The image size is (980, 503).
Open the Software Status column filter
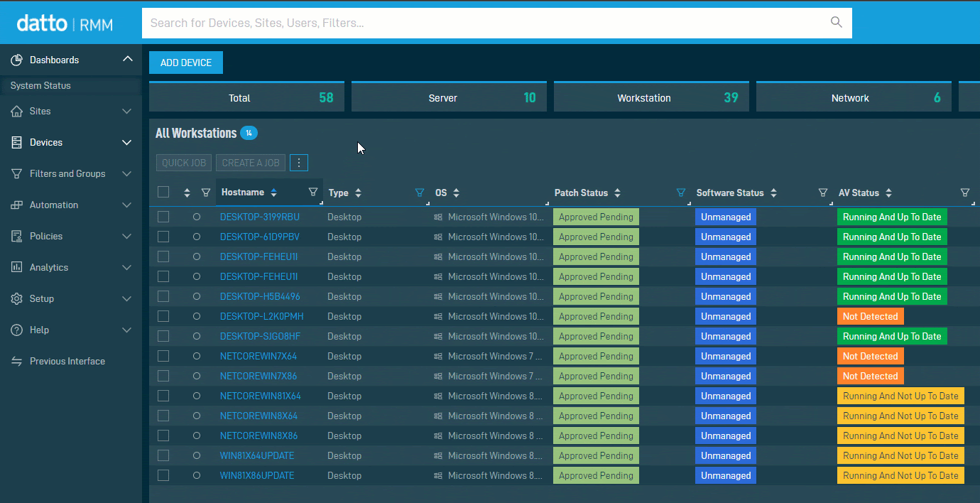tap(823, 193)
